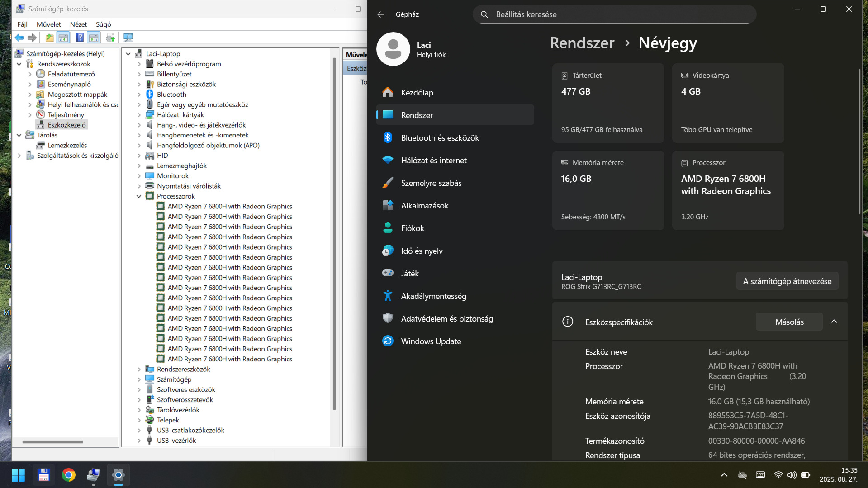Viewport: 868px width, 488px height.
Task: Open the Művelet menu
Action: tap(49, 24)
